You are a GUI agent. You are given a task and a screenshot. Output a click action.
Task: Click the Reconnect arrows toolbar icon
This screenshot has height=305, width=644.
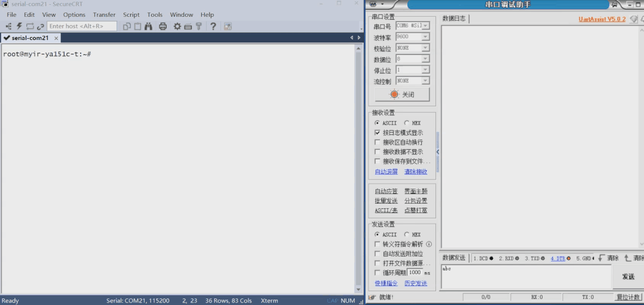pyautogui.click(x=30, y=26)
